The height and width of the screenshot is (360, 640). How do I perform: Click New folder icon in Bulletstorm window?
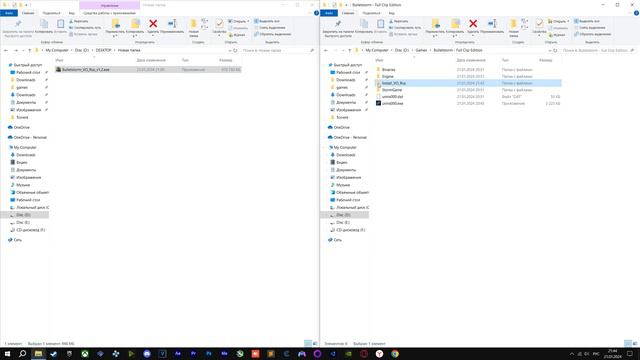(x=513, y=24)
